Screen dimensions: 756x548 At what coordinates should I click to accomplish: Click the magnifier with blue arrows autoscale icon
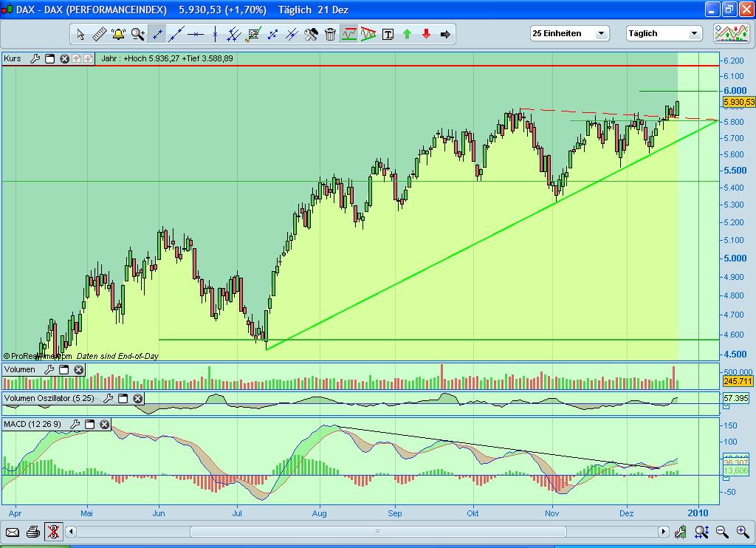point(701,532)
